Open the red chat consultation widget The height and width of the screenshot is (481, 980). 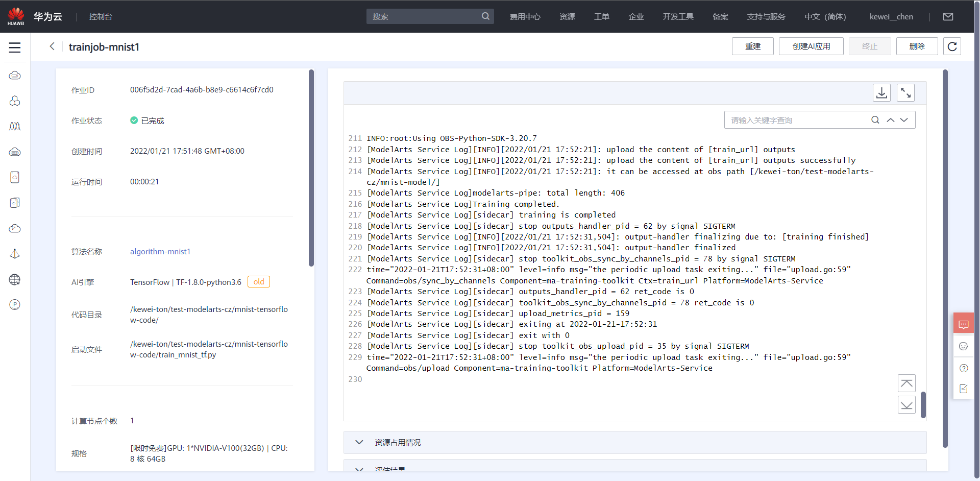click(x=963, y=324)
